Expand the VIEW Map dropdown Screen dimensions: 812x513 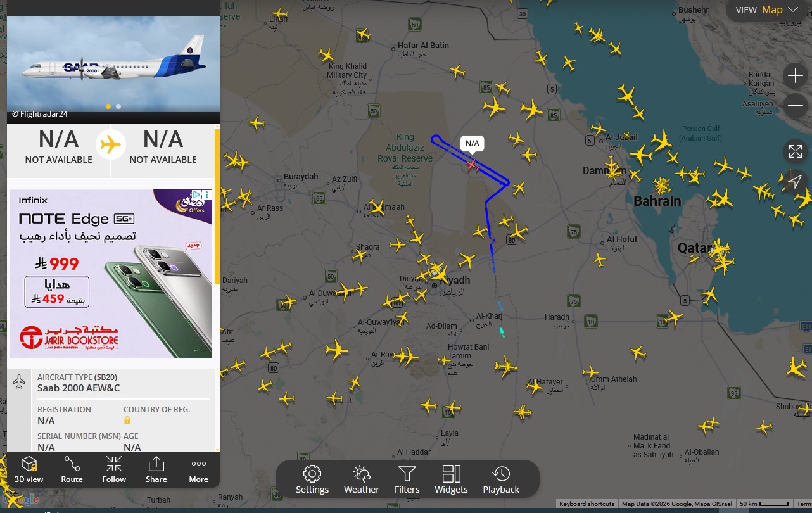point(766,10)
